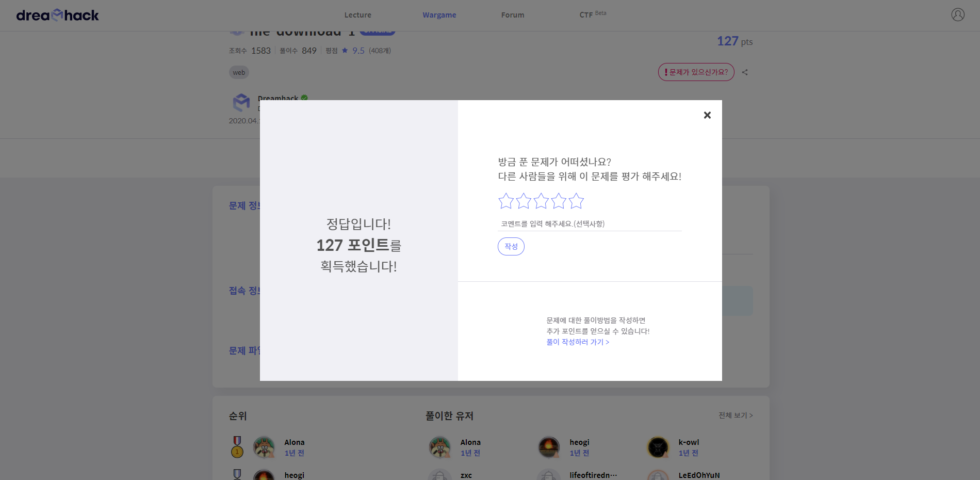Click the rating star next to 9.5

click(x=345, y=51)
